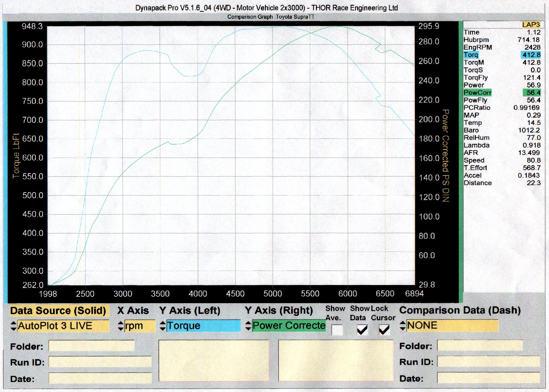
Task: Select the RelHum channel row
Action: (502, 137)
